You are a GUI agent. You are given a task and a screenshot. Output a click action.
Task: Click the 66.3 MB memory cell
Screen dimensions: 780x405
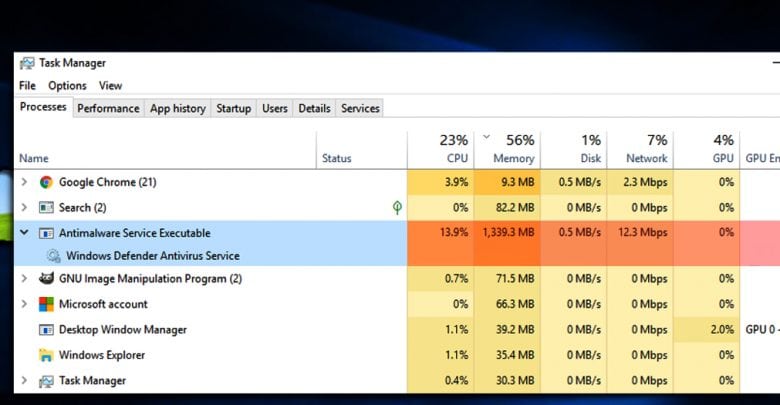pos(507,304)
